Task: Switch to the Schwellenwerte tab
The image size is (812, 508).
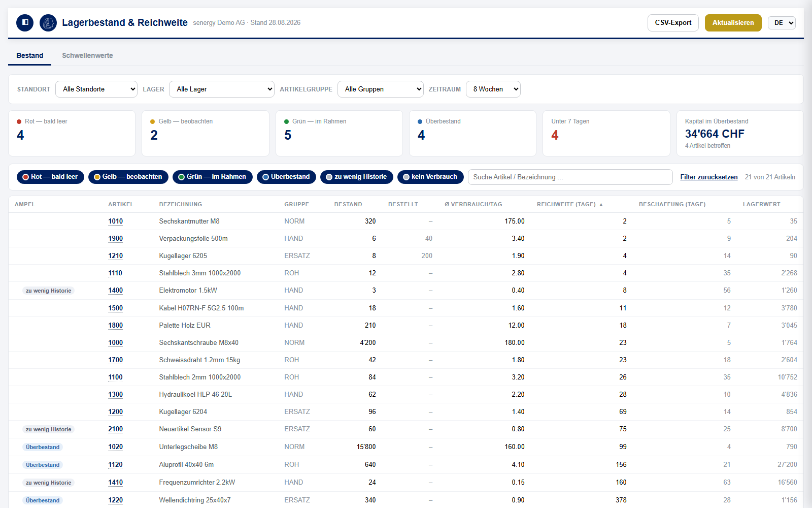Action: point(87,55)
